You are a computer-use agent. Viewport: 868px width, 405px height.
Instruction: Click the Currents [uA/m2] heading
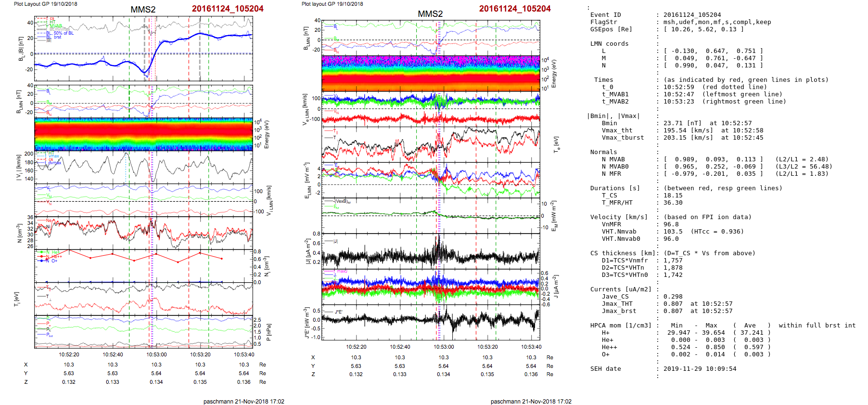click(x=621, y=289)
